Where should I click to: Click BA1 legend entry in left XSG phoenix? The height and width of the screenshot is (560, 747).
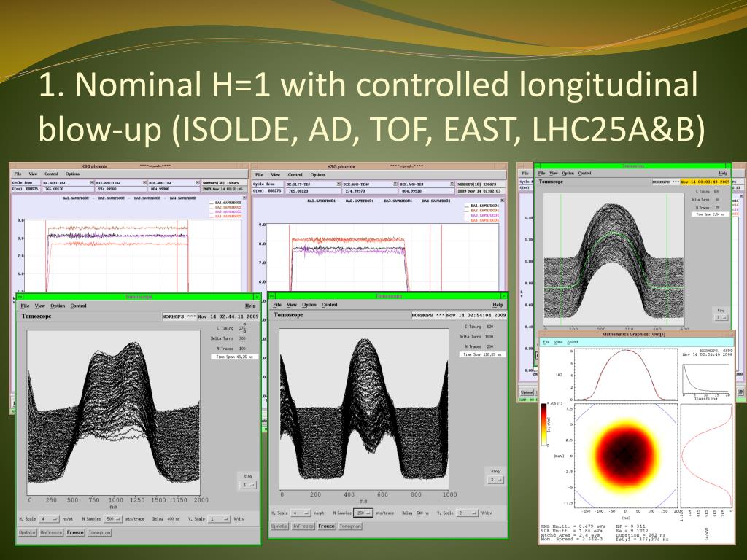(x=225, y=203)
